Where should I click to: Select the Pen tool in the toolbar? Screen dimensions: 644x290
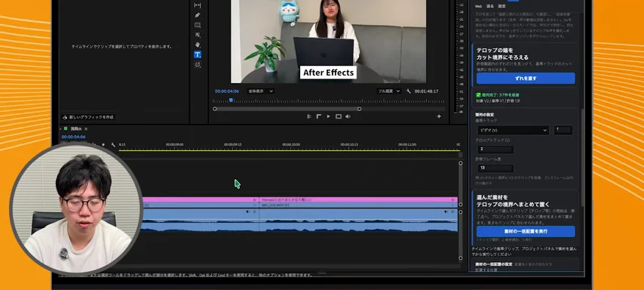[x=198, y=15]
